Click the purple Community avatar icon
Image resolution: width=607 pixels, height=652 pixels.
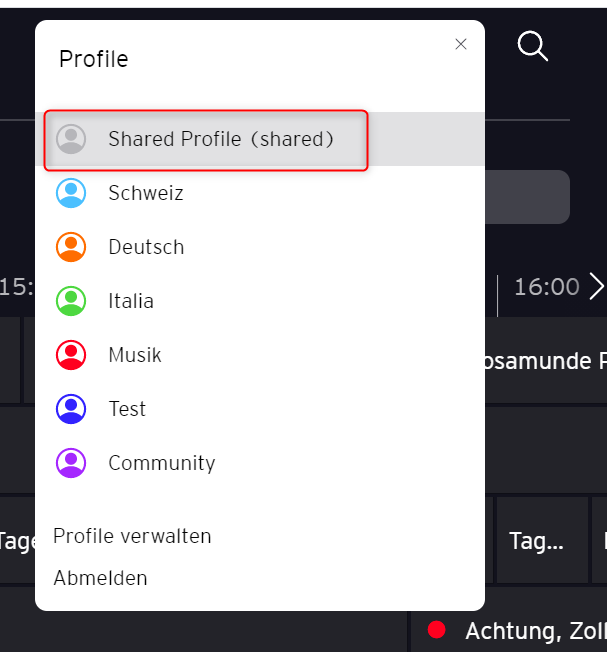click(71, 463)
